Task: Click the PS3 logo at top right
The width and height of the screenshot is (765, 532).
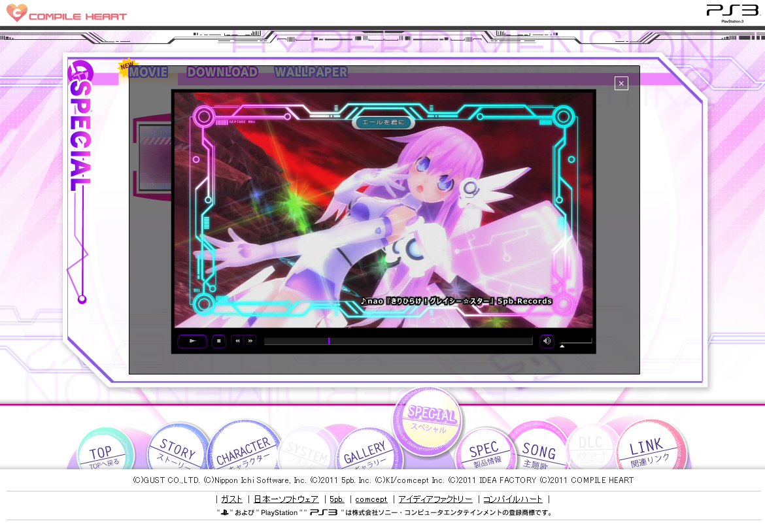Action: [733, 12]
